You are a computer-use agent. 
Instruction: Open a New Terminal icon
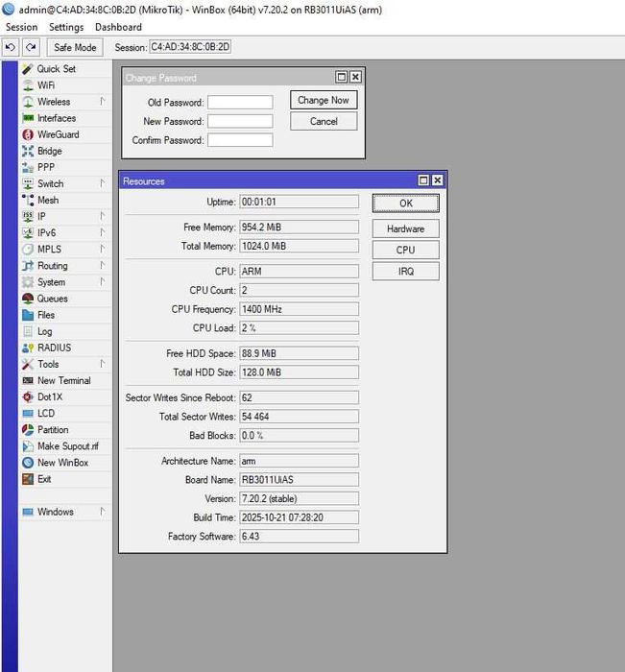[28, 380]
